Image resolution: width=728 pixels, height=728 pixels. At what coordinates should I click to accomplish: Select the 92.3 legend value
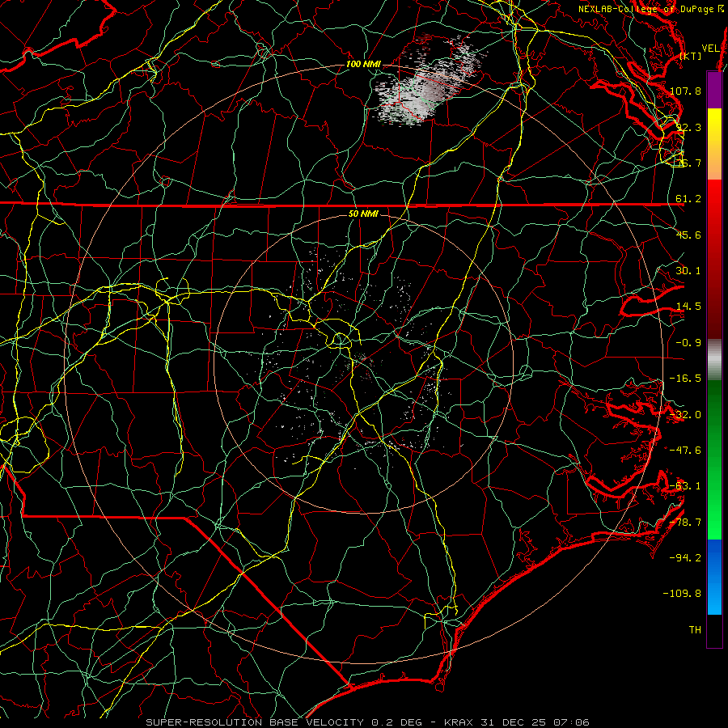[688, 127]
